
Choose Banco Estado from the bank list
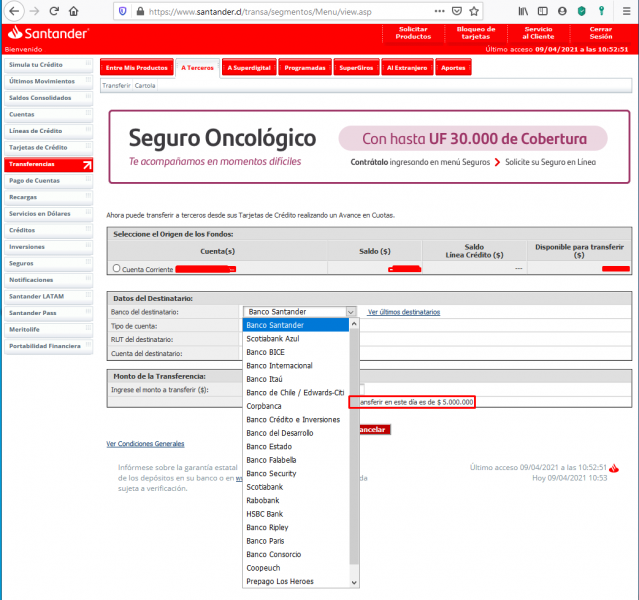pos(270,446)
